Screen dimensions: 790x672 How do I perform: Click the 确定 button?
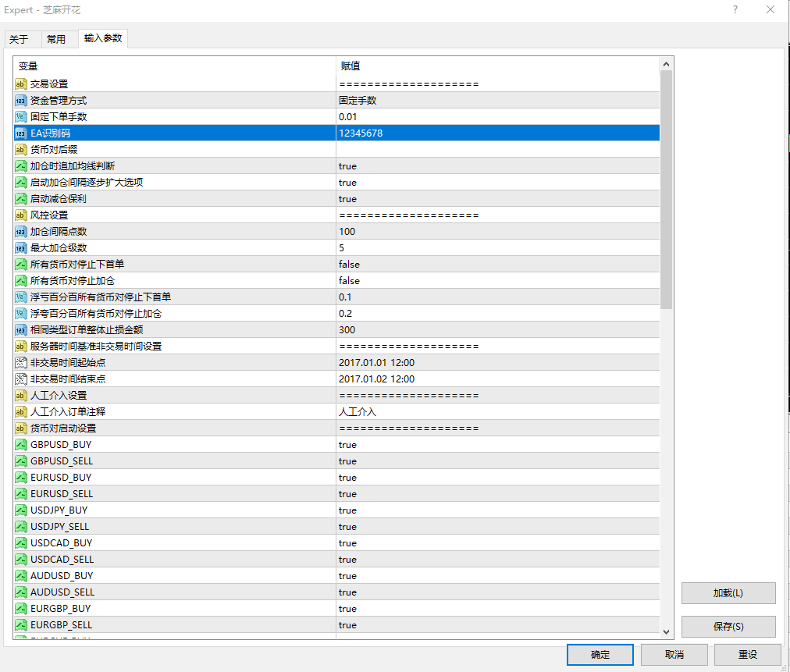point(600,654)
